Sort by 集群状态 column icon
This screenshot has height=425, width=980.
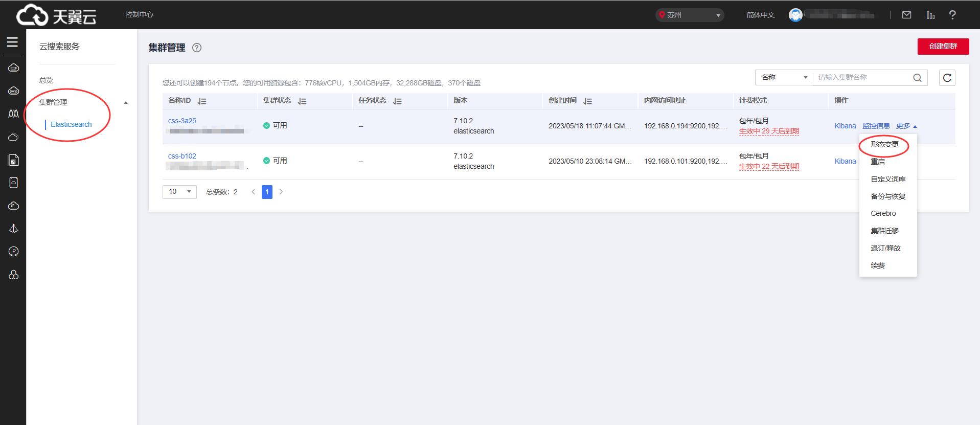(x=302, y=101)
